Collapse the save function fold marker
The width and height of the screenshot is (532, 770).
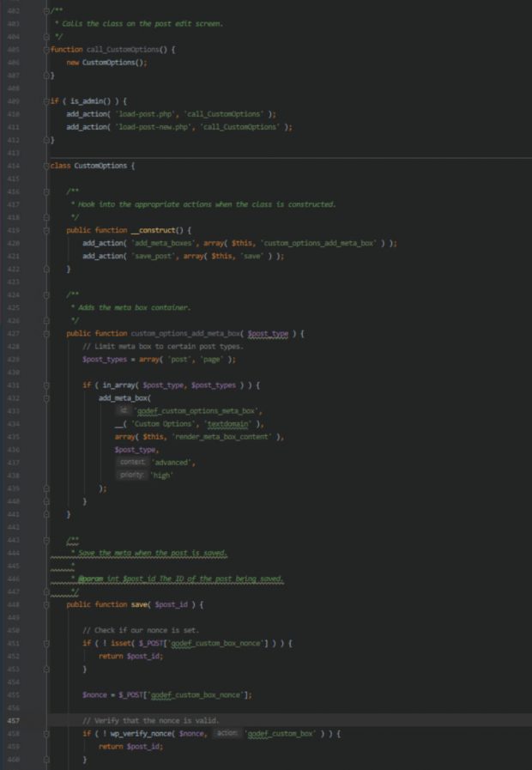(x=47, y=604)
